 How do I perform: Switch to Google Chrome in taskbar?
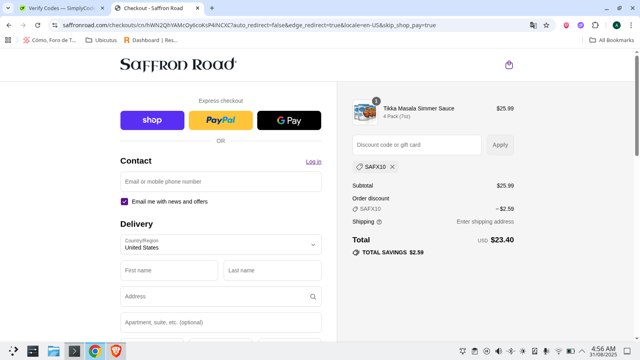point(95,351)
